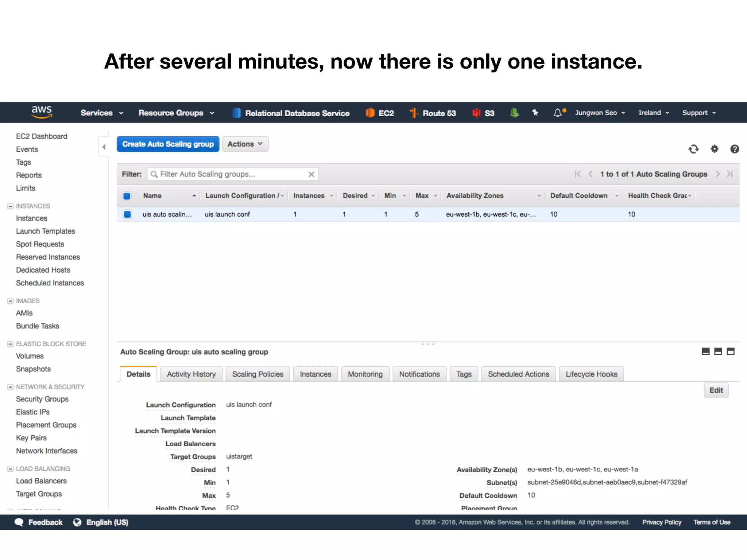This screenshot has width=747, height=560.
Task: Toggle the select-all checkbox in the table header
Action: [x=127, y=196]
